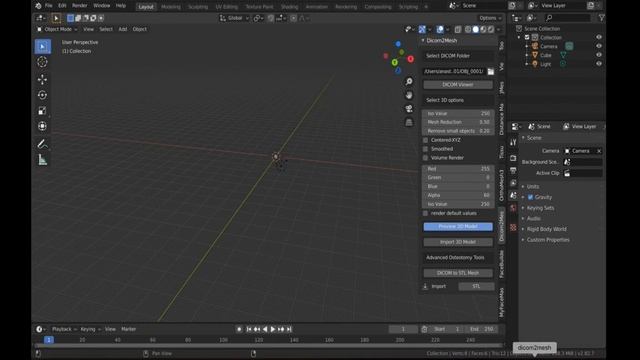Viewport: 640px width, 360px height.
Task: Toggle the camera view icon
Action: [409, 109]
